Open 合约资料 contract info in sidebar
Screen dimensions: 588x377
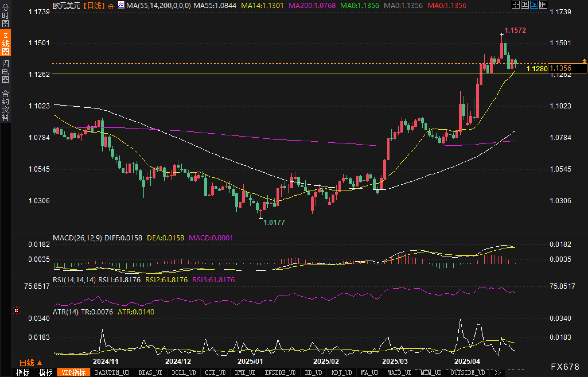5,105
